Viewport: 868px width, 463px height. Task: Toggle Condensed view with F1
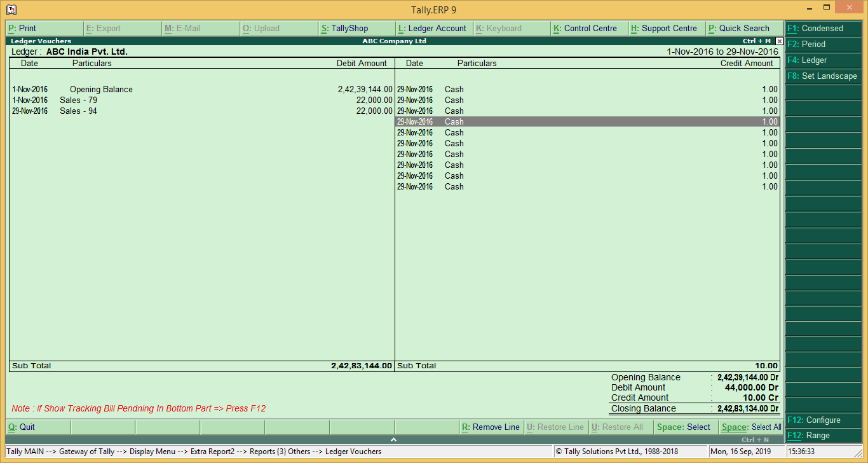click(x=823, y=29)
